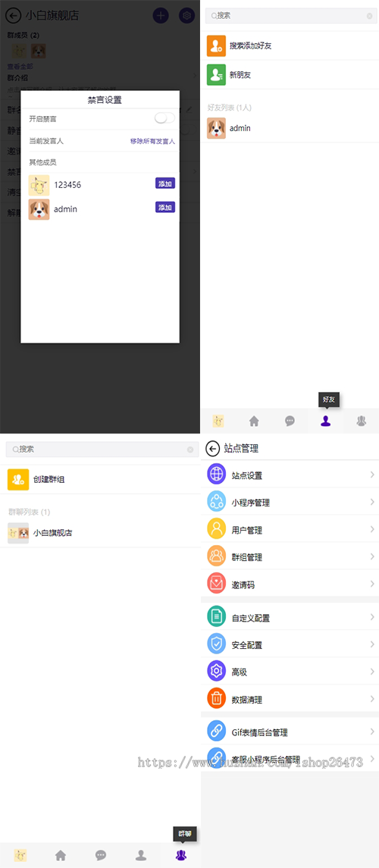The width and height of the screenshot is (379, 868).
Task: Expand 数据清理 row chevron
Action: point(372,699)
